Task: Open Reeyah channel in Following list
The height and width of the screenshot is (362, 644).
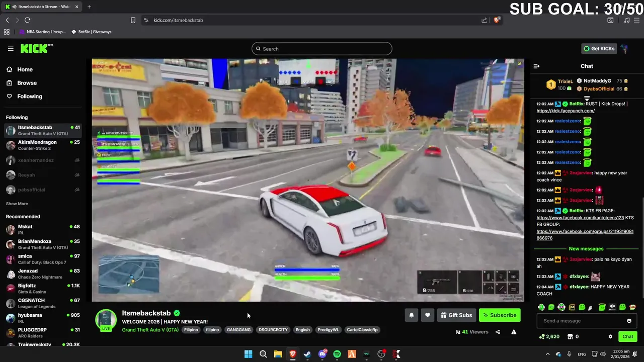Action: coord(42,175)
